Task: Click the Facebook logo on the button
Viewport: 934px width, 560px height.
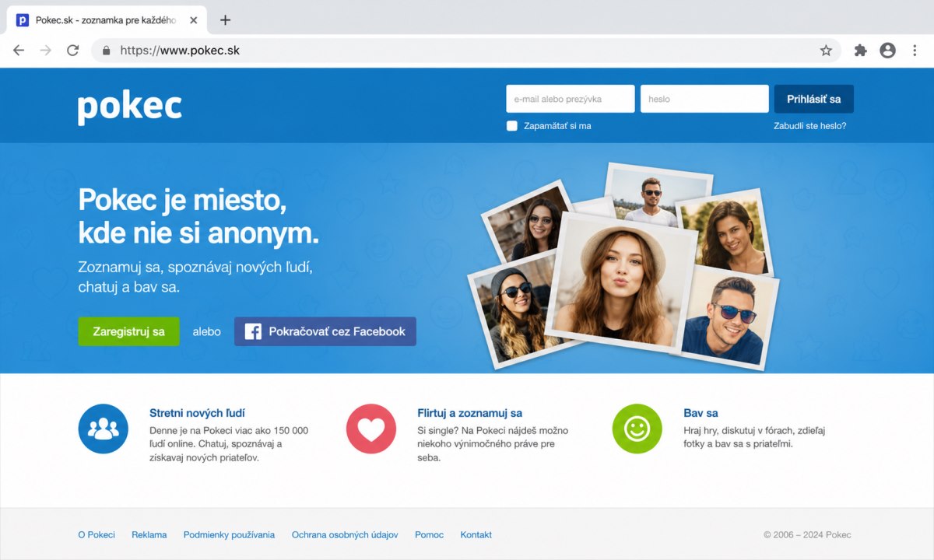Action: click(x=253, y=331)
